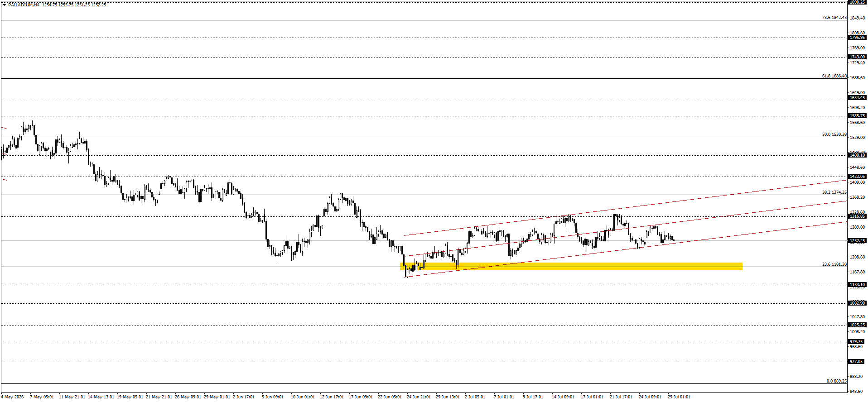Select the 1743.00 price level tag
The width and height of the screenshot is (868, 402).
coord(857,57)
